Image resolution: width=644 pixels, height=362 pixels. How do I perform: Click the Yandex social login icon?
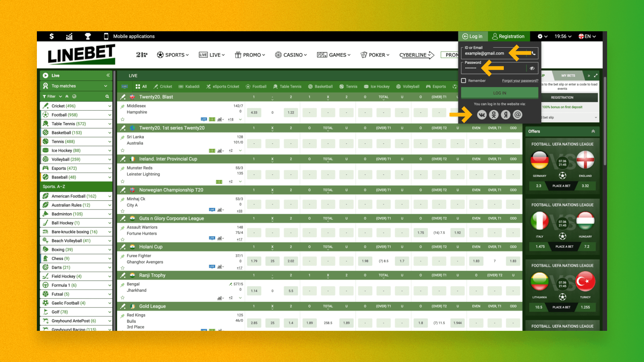pyautogui.click(x=505, y=115)
